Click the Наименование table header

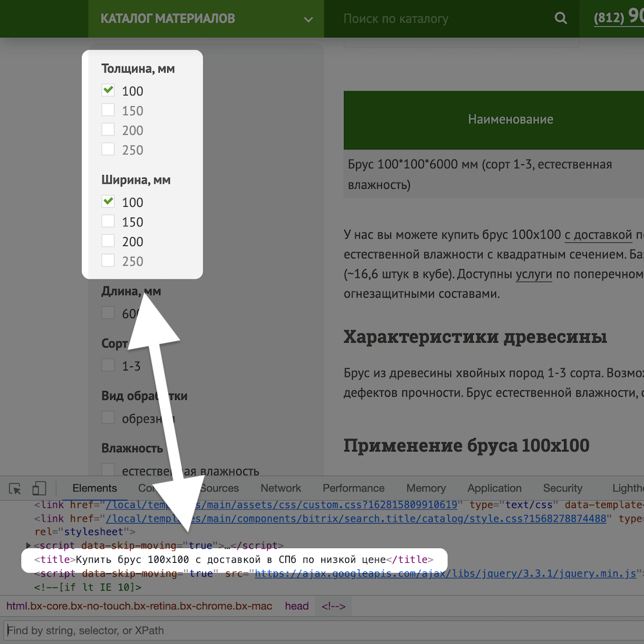pyautogui.click(x=510, y=119)
